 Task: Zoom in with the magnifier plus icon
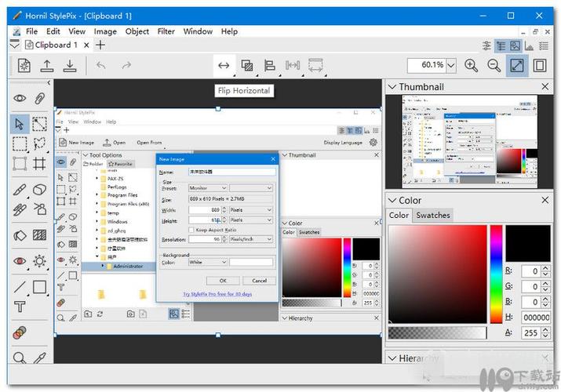click(x=471, y=65)
